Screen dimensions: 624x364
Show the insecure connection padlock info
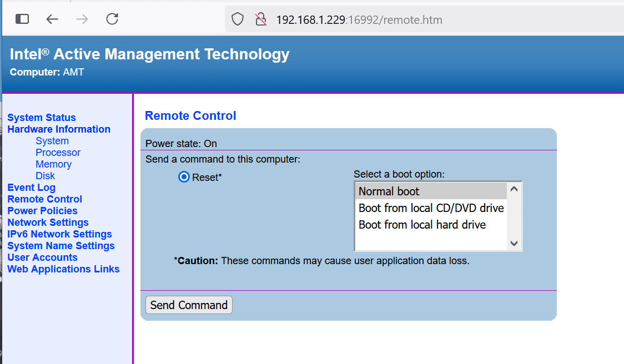[261, 19]
